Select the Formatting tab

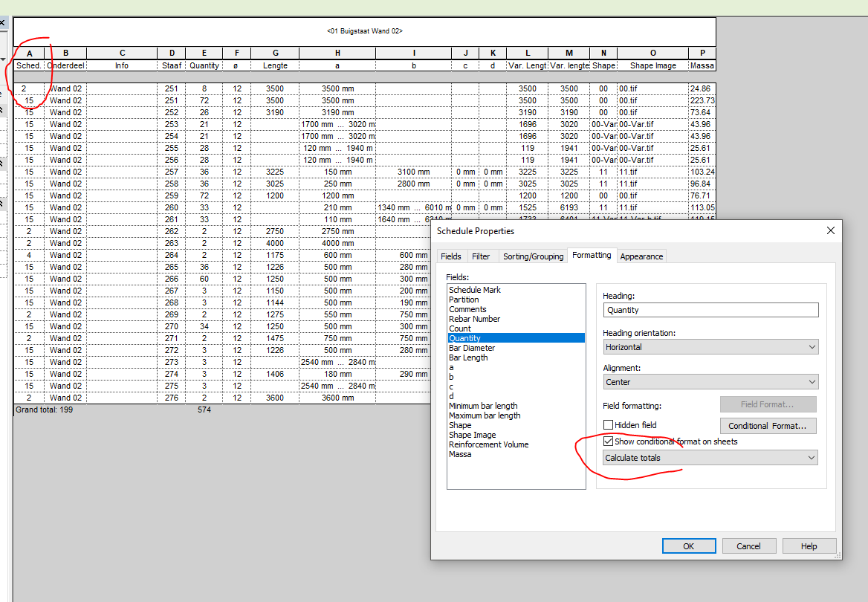tap(592, 256)
